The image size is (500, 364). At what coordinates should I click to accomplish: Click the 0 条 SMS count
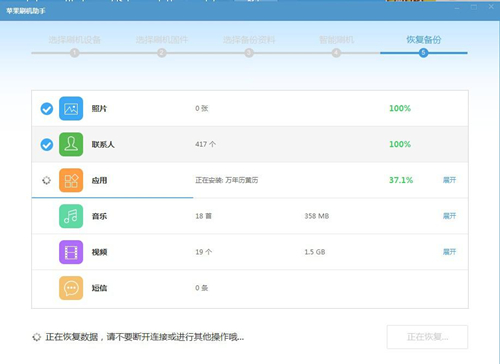(202, 288)
